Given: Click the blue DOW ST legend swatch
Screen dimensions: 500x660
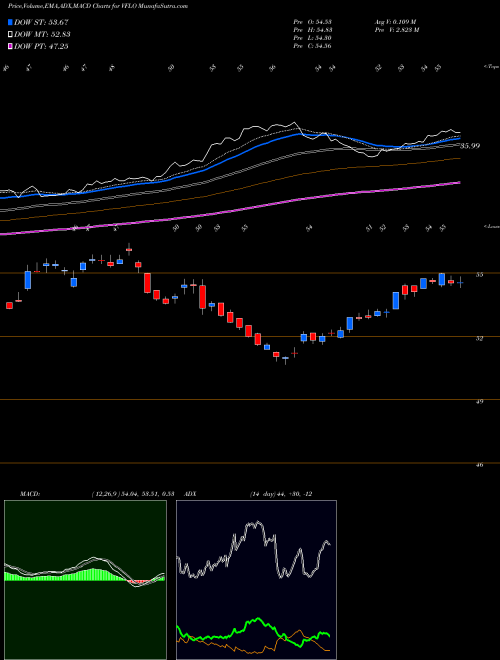Looking at the screenshot, I should point(10,22).
